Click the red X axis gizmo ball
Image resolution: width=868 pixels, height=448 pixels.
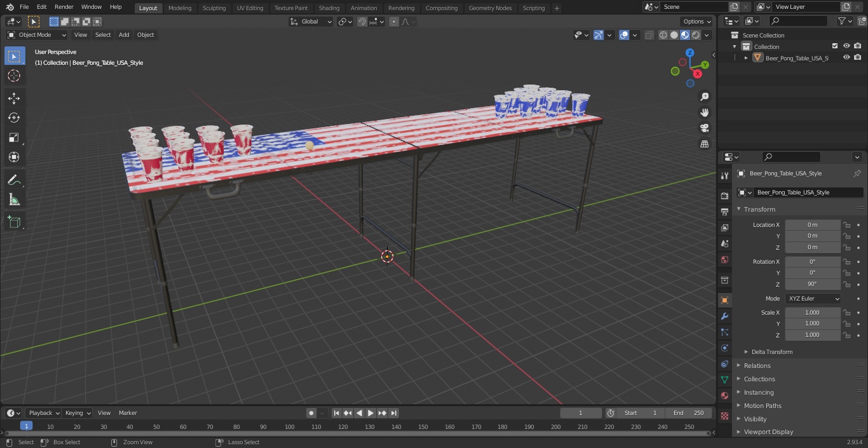[698, 74]
